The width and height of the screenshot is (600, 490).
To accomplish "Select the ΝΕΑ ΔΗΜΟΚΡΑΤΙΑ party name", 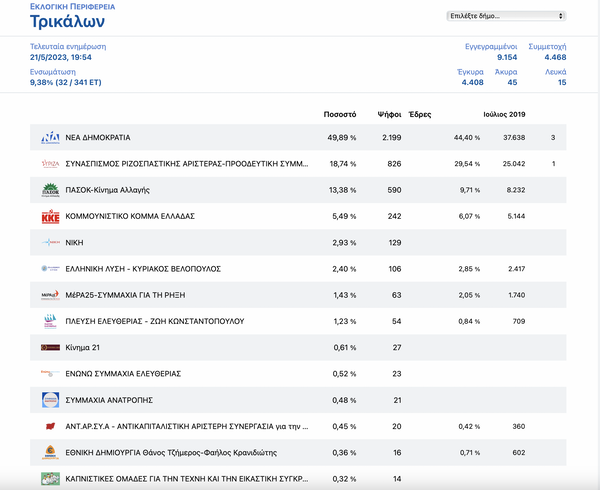I will point(98,137).
